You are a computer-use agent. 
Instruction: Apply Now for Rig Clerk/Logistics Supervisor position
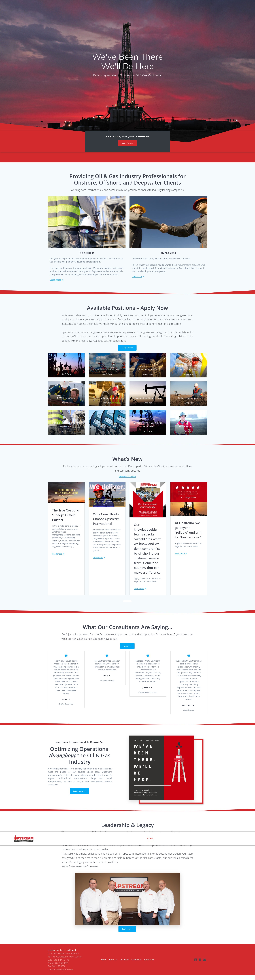point(66,431)
